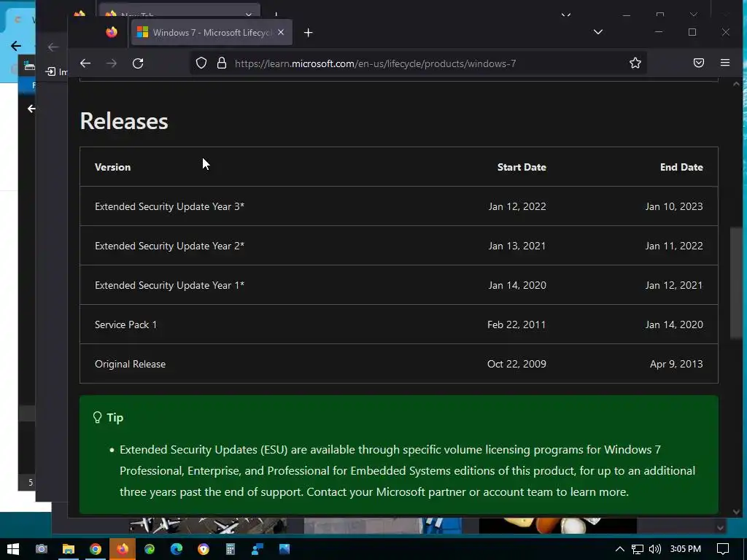Viewport: 747px width, 560px height.
Task: Click the greyed back arrow in background Firefox window
Action: click(x=53, y=47)
